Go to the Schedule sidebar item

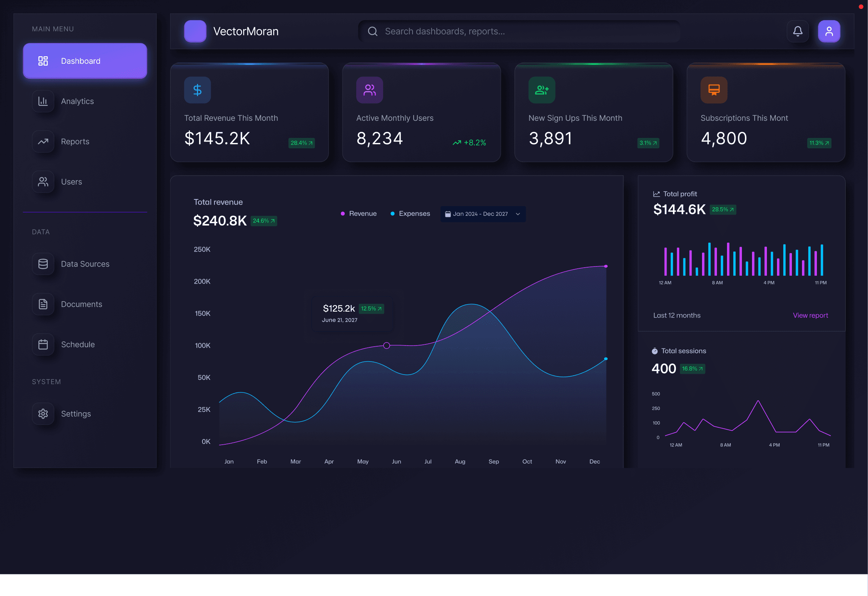[x=77, y=344]
